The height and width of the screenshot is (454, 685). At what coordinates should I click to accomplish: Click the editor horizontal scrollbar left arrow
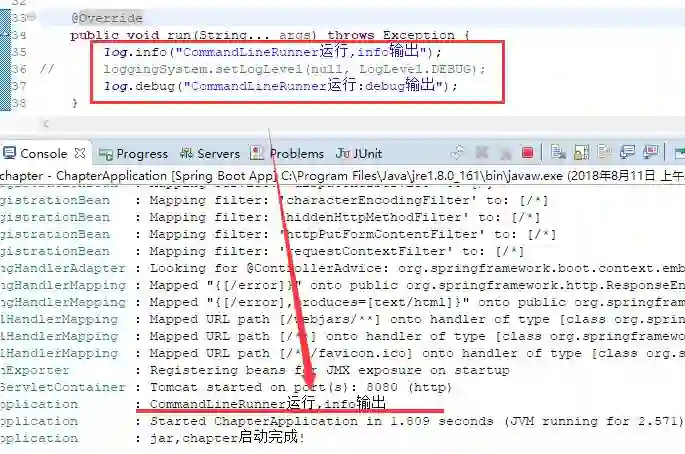[45, 124]
